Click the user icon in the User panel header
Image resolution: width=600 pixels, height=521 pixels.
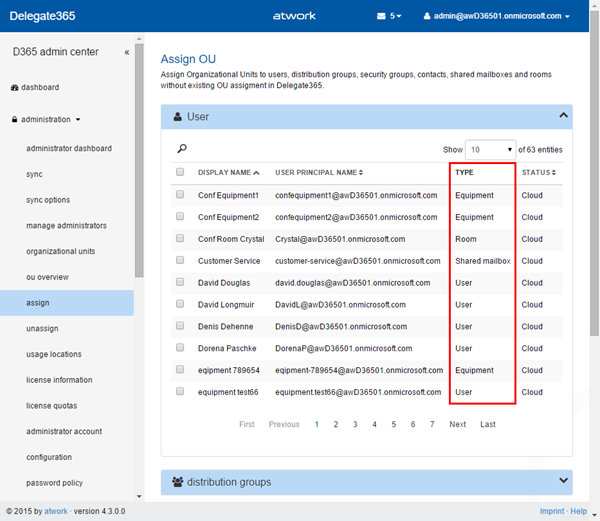click(177, 117)
